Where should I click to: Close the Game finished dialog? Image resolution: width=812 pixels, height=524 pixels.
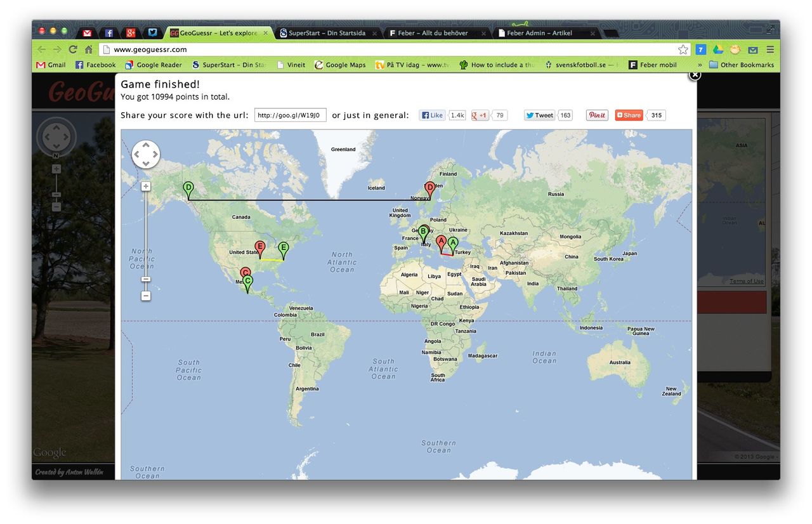pyautogui.click(x=695, y=75)
